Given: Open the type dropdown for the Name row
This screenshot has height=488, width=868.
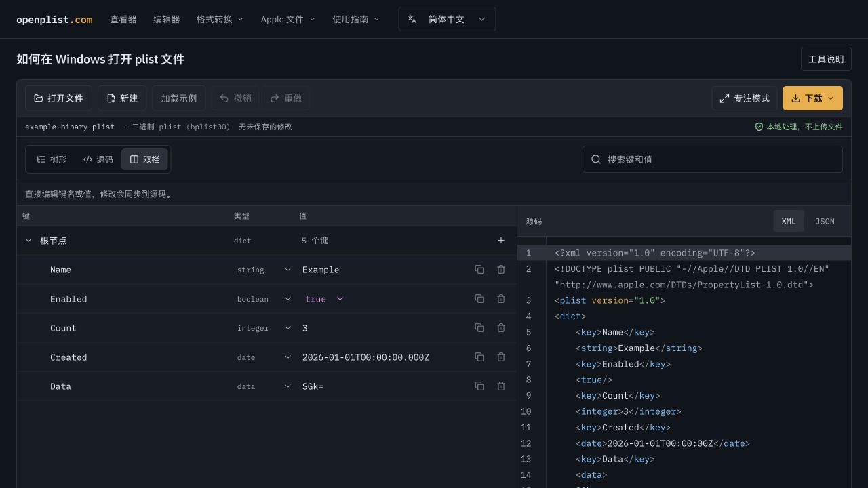Looking at the screenshot, I should [264, 270].
